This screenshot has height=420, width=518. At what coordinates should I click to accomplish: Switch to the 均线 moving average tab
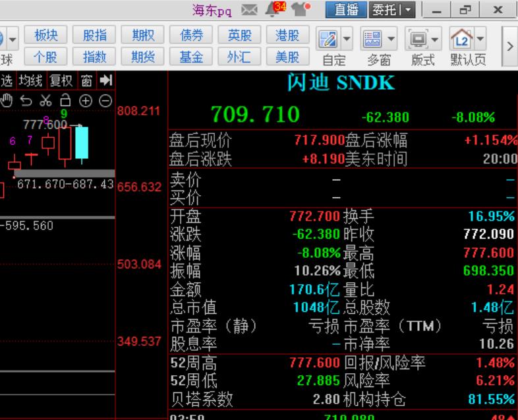click(30, 80)
